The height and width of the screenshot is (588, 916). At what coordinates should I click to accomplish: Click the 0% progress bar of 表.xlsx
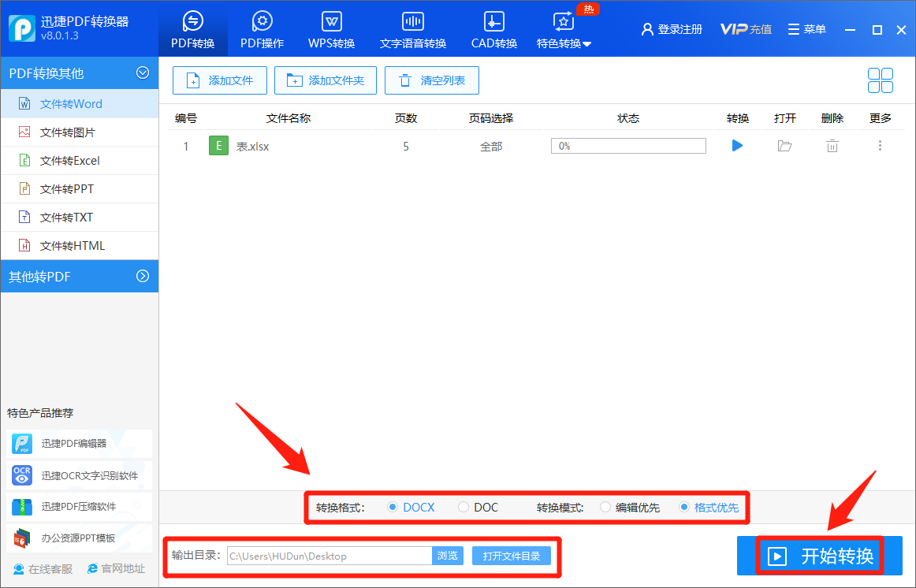pos(628,145)
